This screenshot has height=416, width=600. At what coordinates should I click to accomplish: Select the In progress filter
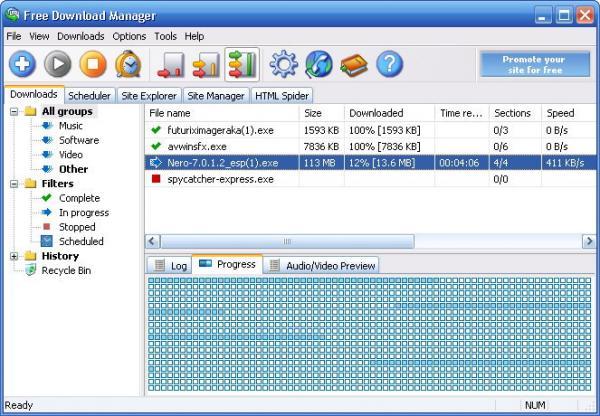click(x=84, y=212)
